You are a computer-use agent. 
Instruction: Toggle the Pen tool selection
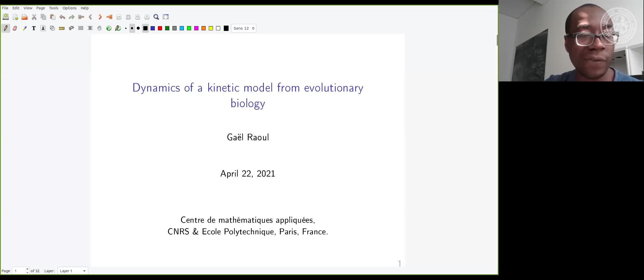click(x=5, y=28)
